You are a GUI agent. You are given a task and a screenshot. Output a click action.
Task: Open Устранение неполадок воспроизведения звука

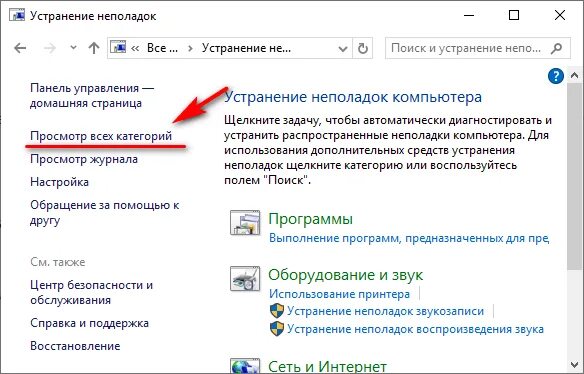[x=415, y=329]
